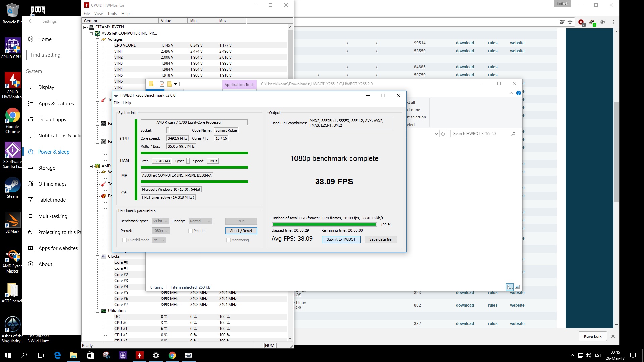Click Save data file button
Image resolution: width=644 pixels, height=362 pixels.
click(380, 239)
